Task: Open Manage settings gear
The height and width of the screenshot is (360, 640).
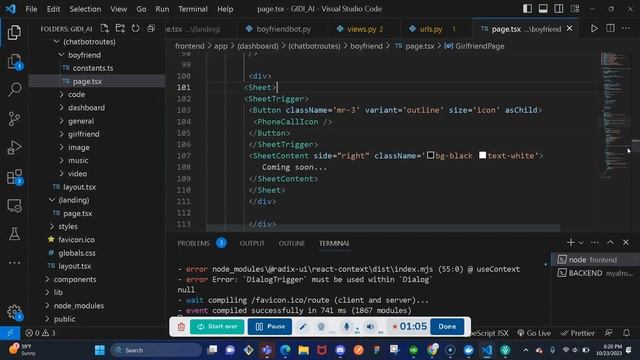Action: coord(14,312)
